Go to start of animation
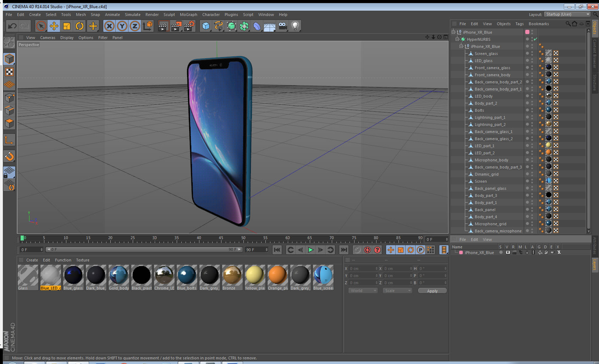The image size is (599, 364). 277,250
